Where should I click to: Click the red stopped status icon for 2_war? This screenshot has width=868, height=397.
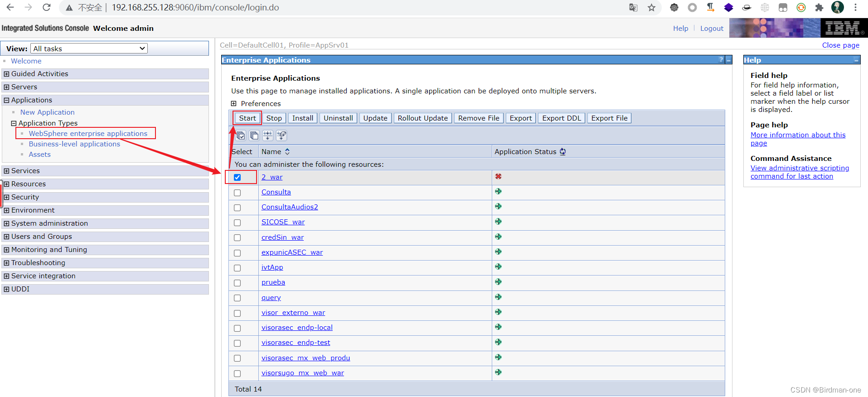[498, 176]
